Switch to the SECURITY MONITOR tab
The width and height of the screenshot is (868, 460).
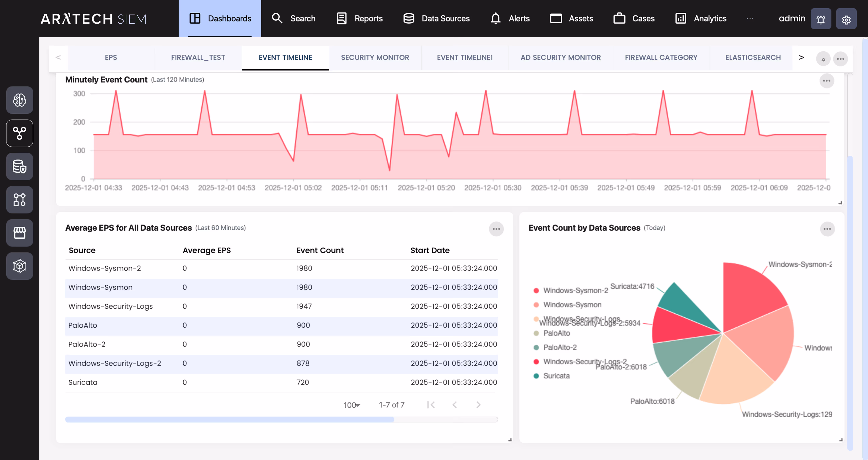coord(375,58)
